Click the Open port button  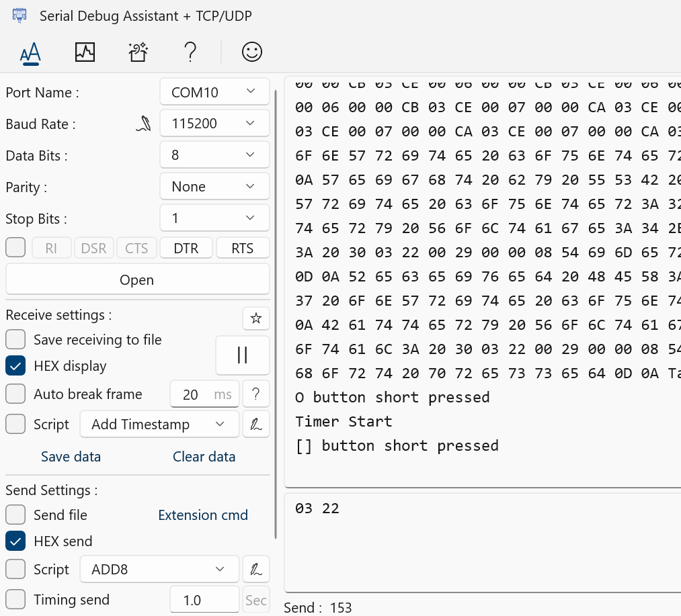[x=137, y=280]
